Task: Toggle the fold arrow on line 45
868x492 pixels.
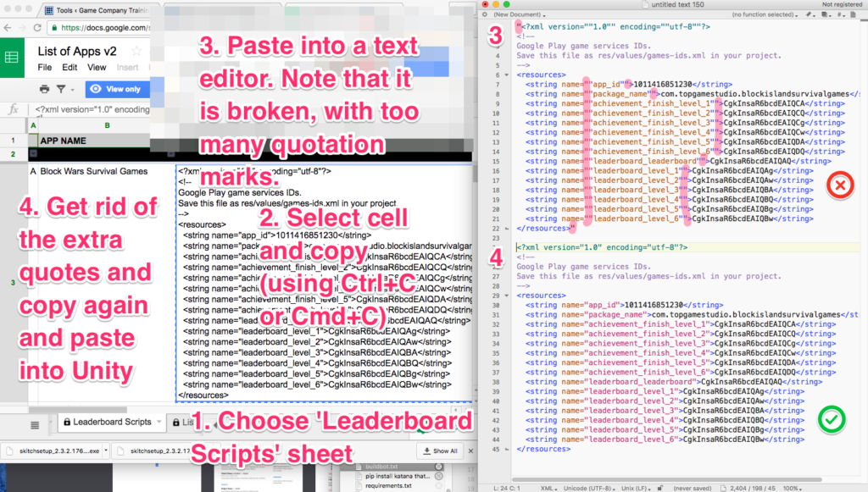Action: 506,449
